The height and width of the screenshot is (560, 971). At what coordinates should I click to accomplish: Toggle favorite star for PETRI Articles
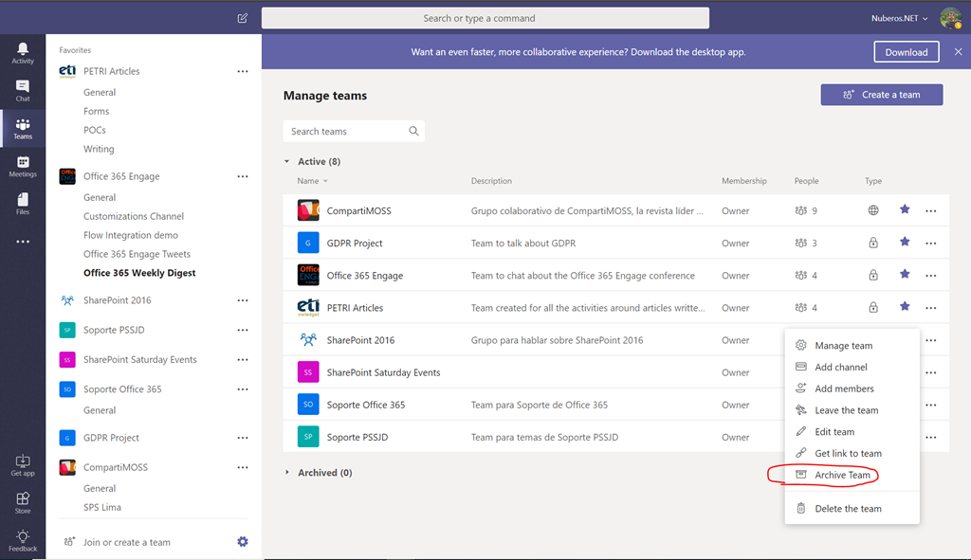(x=905, y=306)
